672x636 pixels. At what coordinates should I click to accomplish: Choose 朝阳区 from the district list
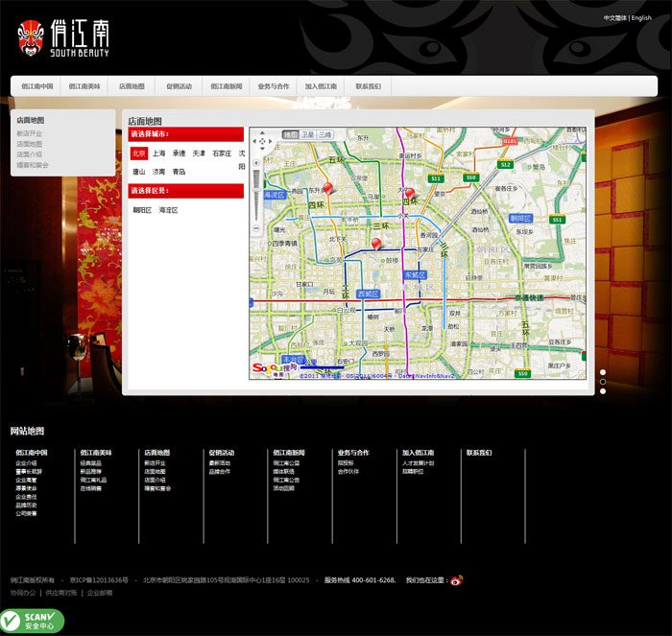[x=142, y=210]
